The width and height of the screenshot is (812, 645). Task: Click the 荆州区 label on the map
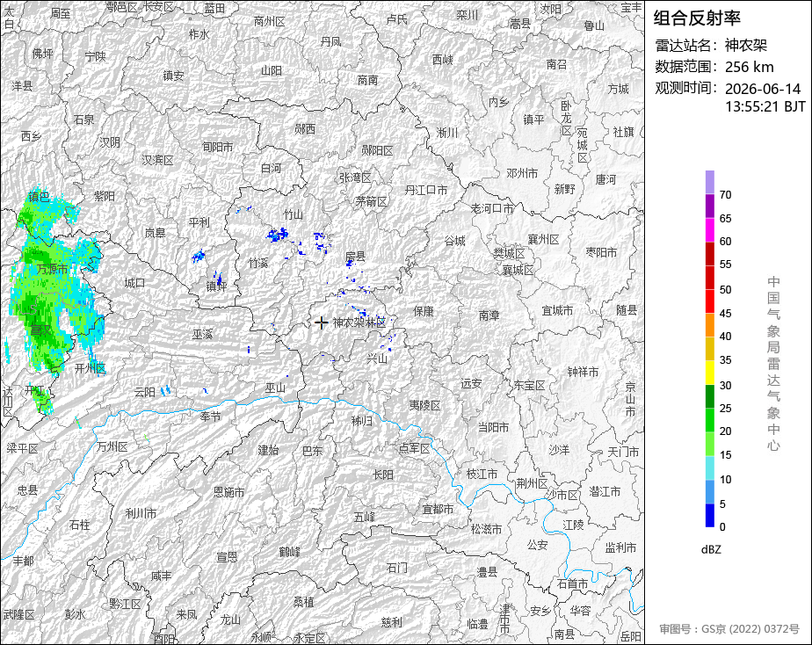click(532, 483)
